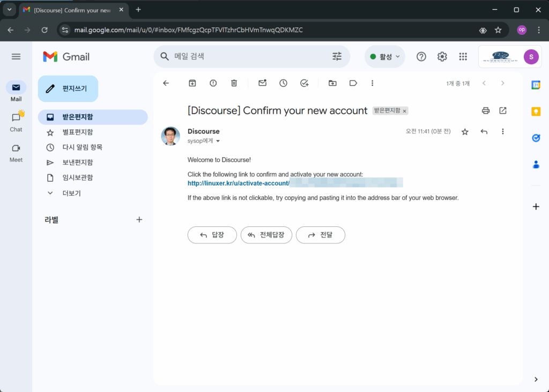Archive this email using the archive icon
The width and height of the screenshot is (549, 392).
[192, 83]
